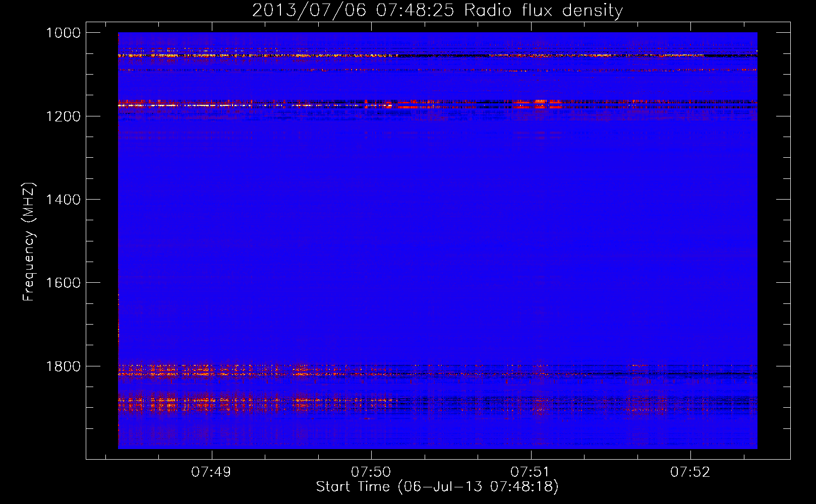Click the 1600 frequency tick label
Viewport: 816px width, 504px height.
pos(63,283)
